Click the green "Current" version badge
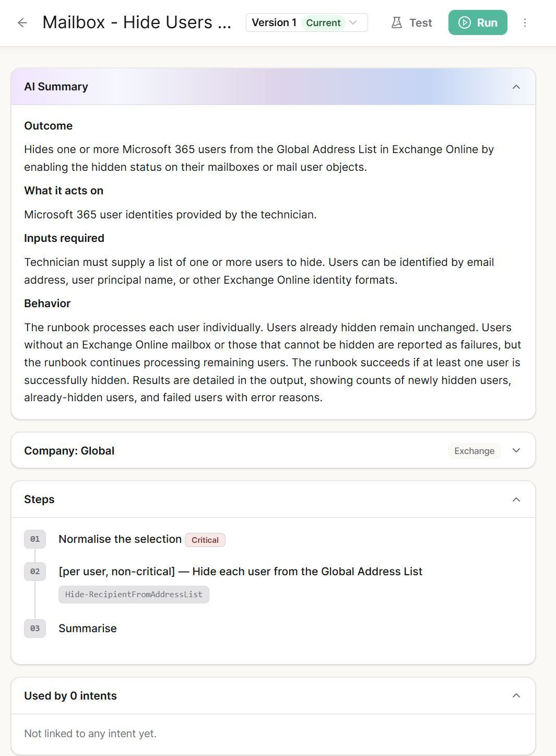Screen dimensions: 556x756 (323, 22)
